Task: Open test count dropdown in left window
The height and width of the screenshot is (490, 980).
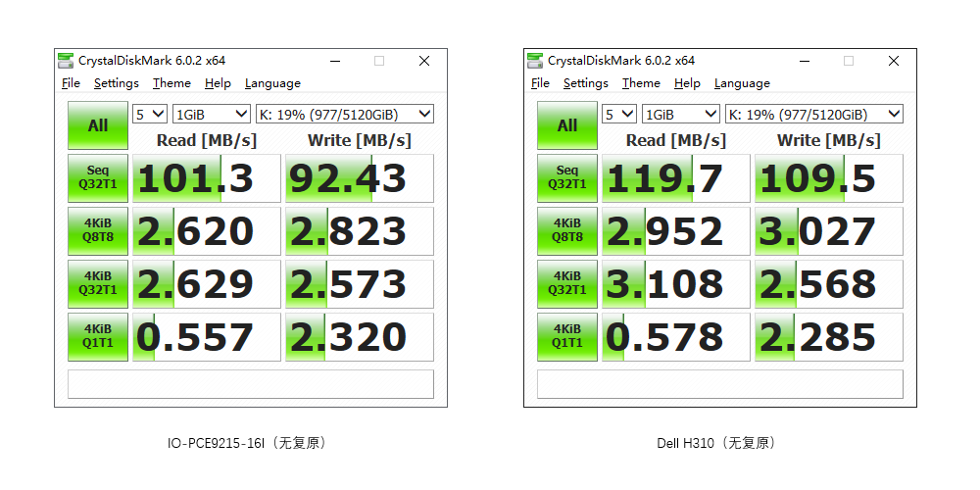Action: [150, 114]
